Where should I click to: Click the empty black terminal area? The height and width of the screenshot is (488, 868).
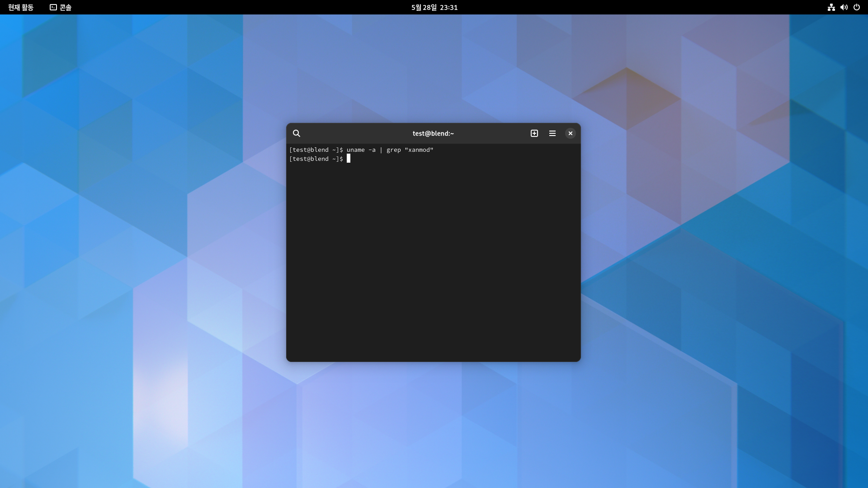click(433, 262)
